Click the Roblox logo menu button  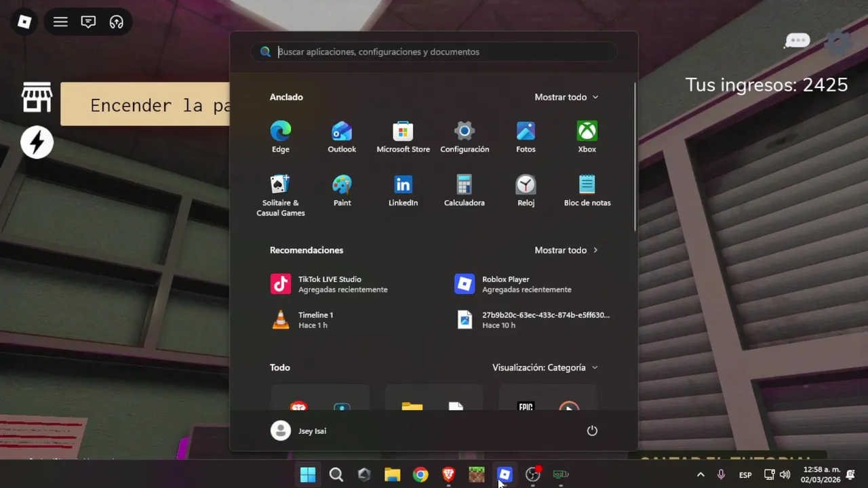click(24, 22)
